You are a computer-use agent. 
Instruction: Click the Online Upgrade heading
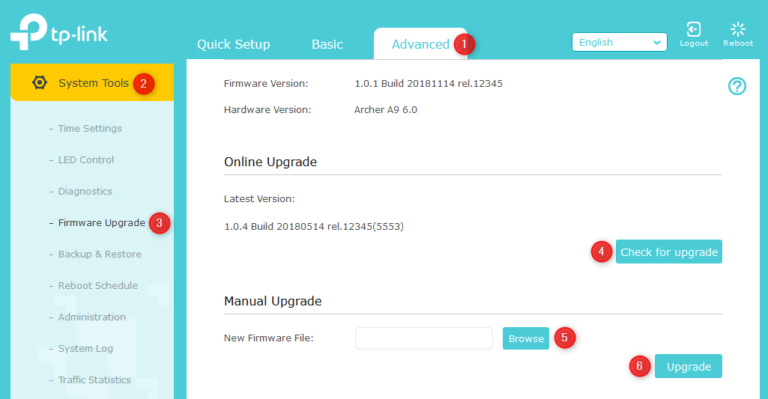[x=270, y=162]
